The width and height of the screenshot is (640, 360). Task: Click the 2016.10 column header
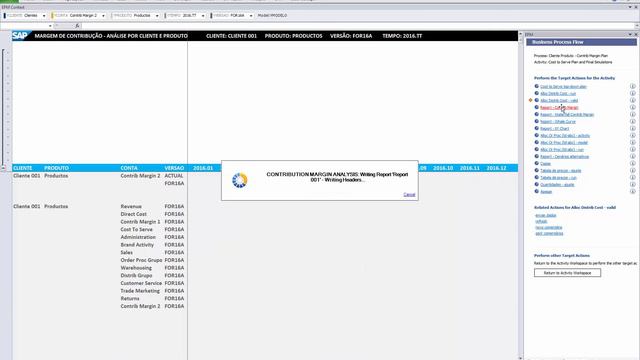pos(443,168)
